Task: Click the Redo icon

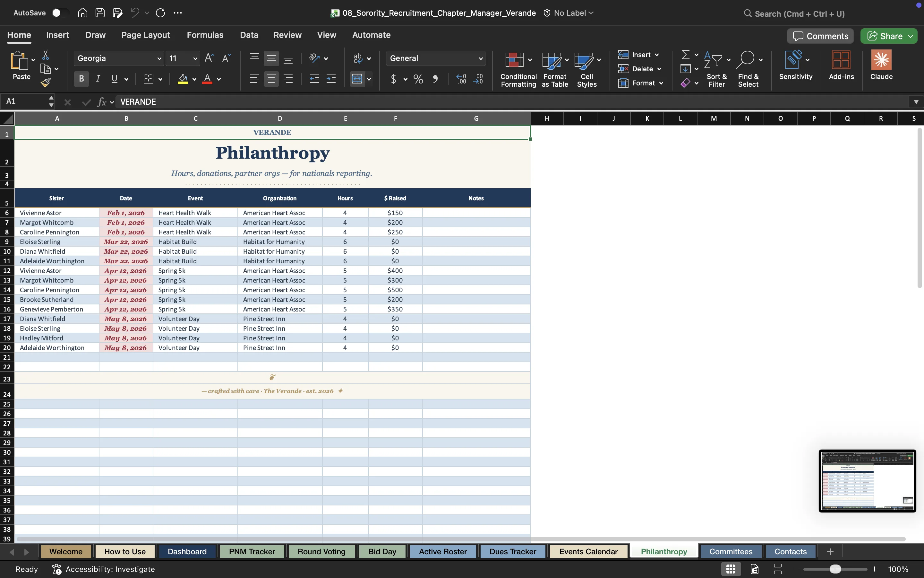Action: [x=160, y=13]
